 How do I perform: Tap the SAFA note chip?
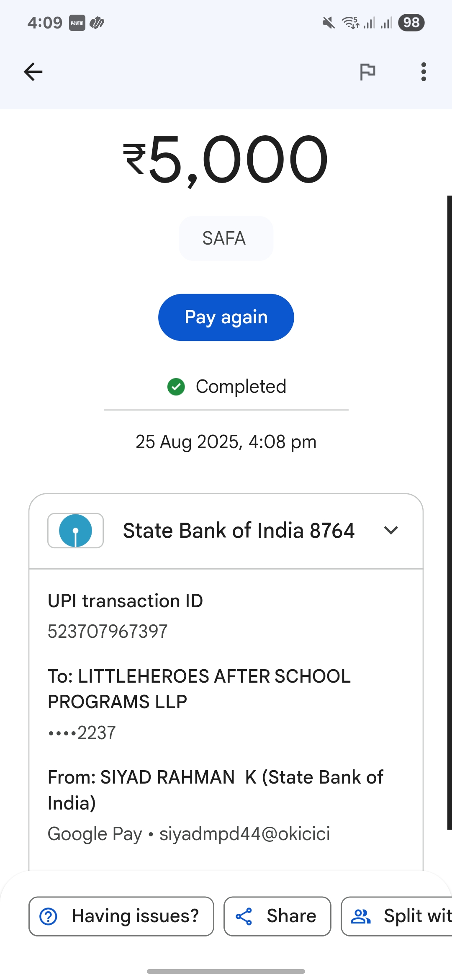click(x=226, y=238)
